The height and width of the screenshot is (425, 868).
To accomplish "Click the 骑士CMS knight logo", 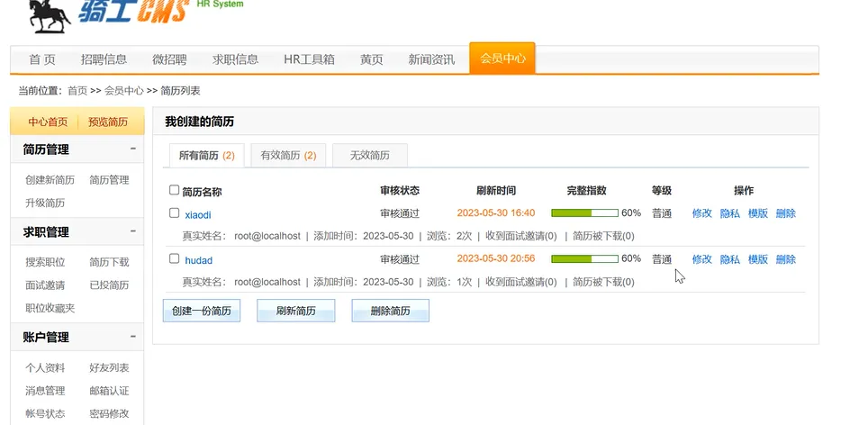I will coord(50,15).
